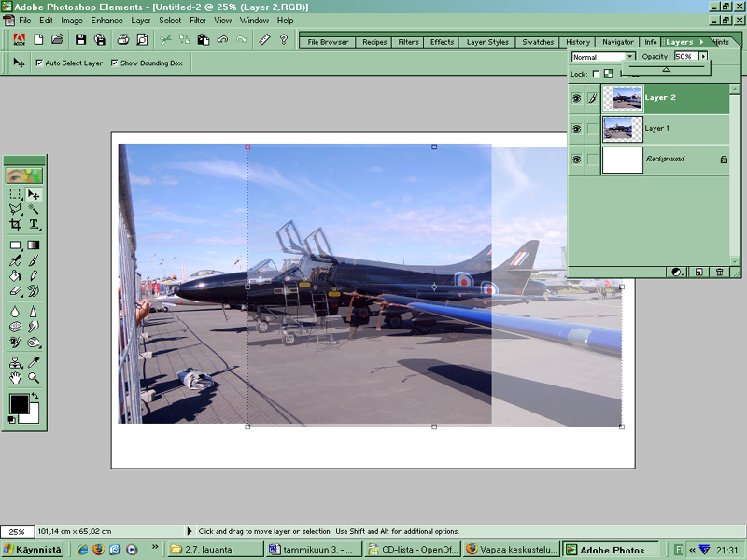Select the Clone Stamp tool
The image size is (747, 560).
pyautogui.click(x=15, y=363)
